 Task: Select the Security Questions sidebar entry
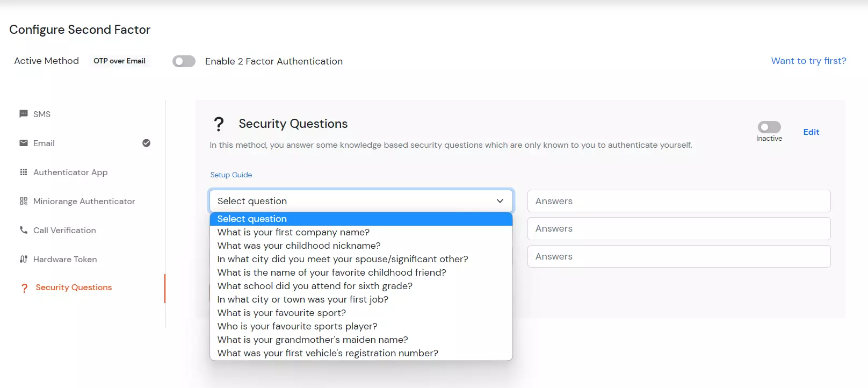click(x=74, y=288)
